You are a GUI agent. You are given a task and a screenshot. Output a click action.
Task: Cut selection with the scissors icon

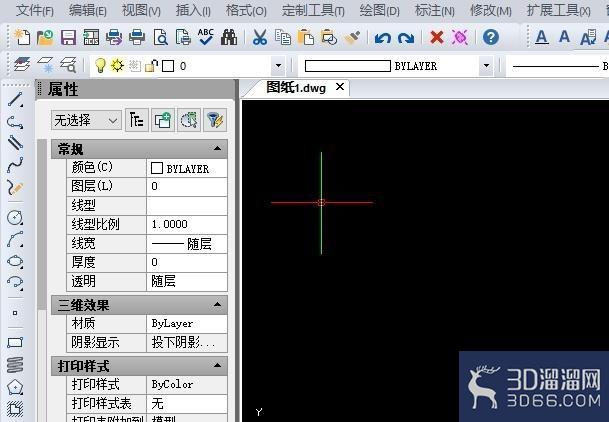click(259, 38)
